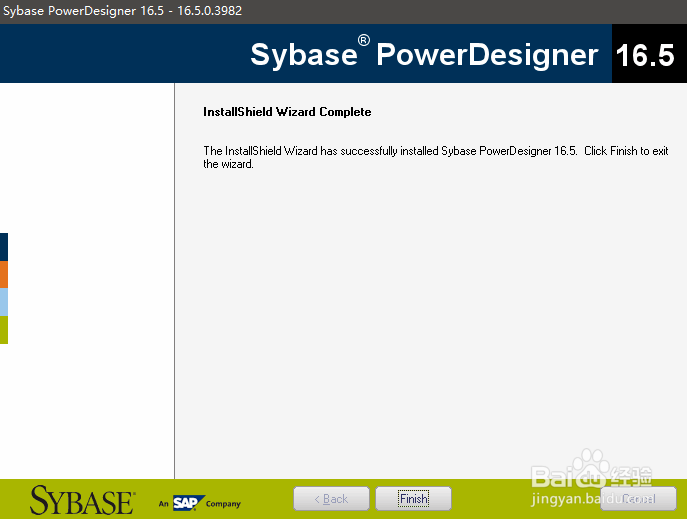The image size is (687, 519).
Task: Click the Cancel button in the wizard
Action: pos(638,498)
